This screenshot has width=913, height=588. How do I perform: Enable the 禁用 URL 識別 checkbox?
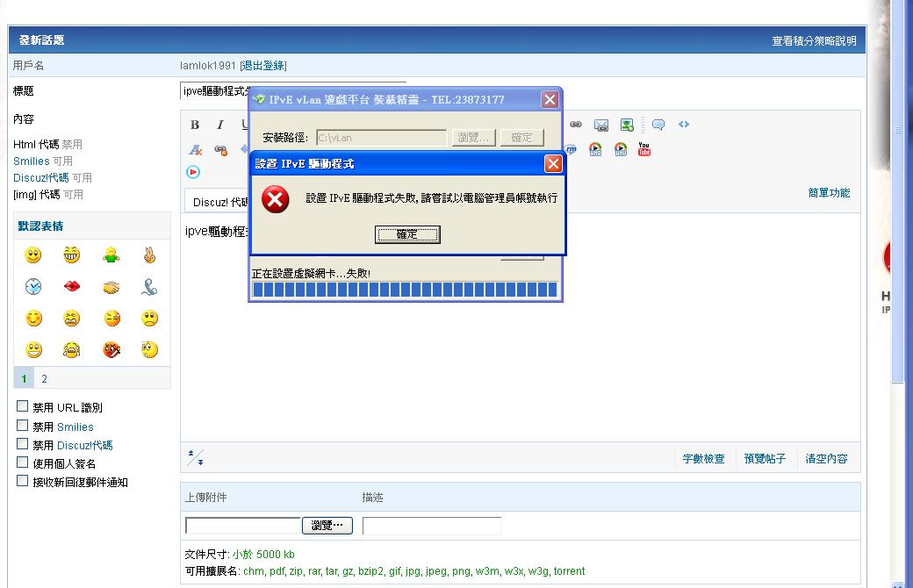pos(23,406)
